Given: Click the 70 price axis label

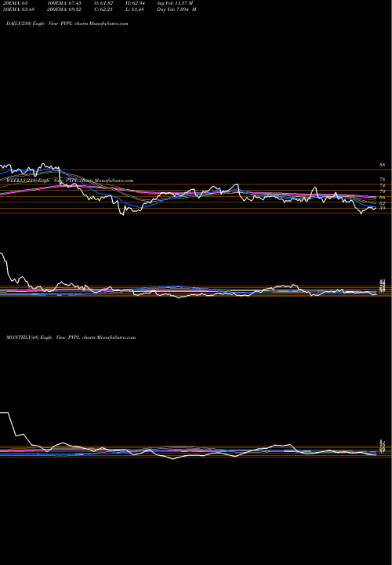Looking at the screenshot, I should click(383, 191).
